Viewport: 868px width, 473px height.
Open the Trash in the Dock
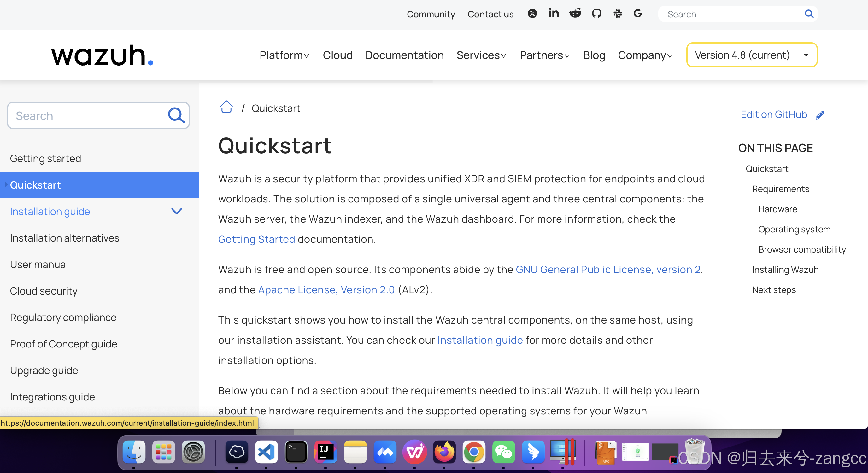click(x=694, y=452)
